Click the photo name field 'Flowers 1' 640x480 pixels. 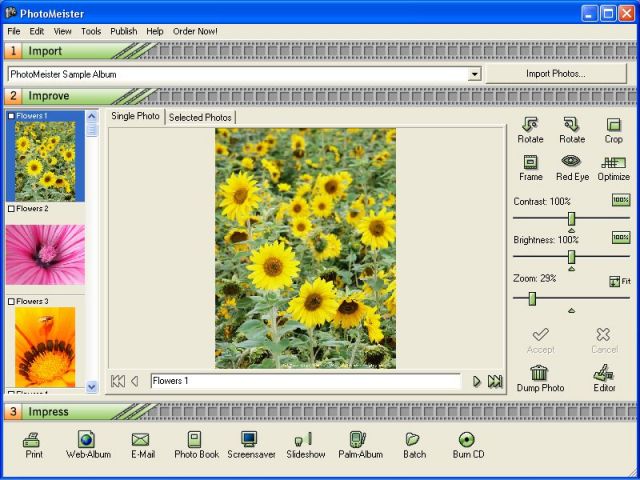305,381
